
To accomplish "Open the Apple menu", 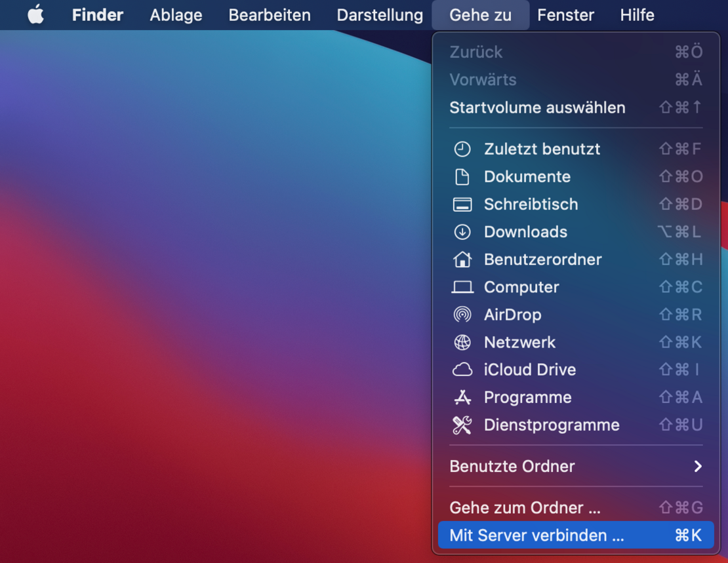I will point(36,14).
